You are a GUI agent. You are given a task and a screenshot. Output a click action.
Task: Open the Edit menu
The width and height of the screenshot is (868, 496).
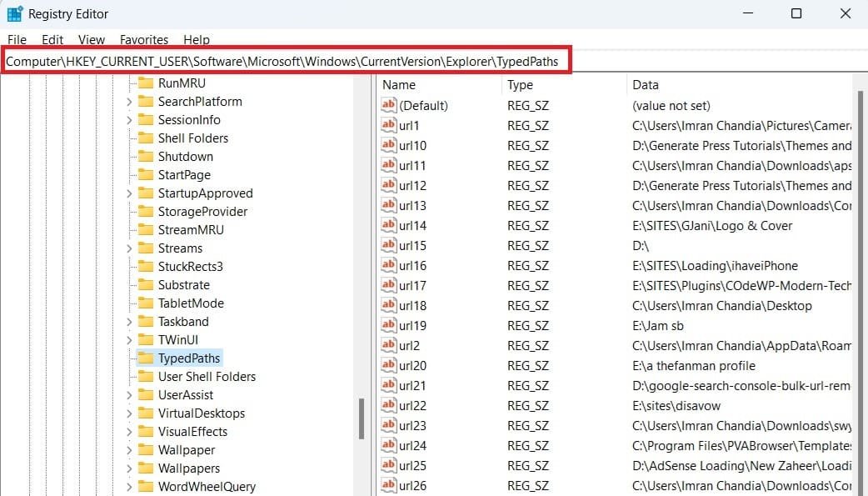coord(52,39)
